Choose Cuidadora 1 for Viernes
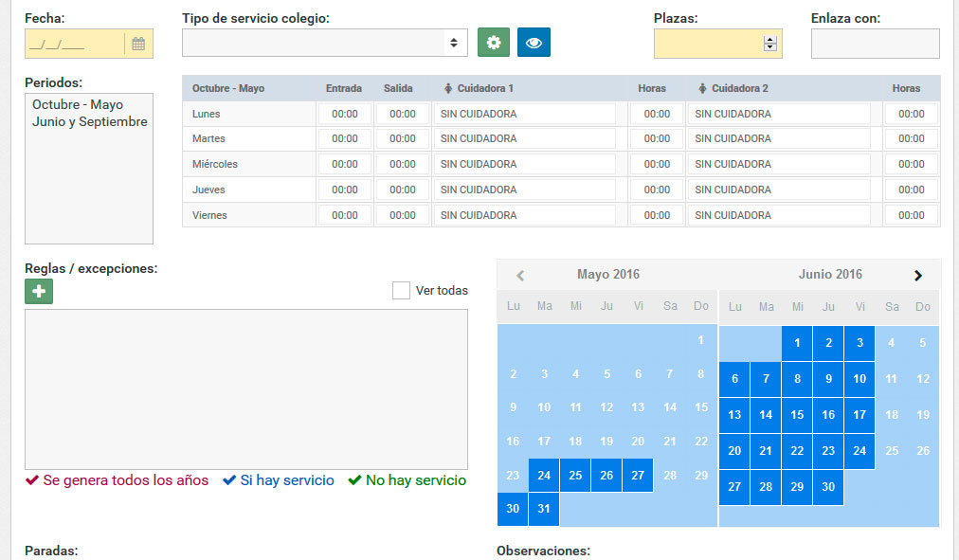 [525, 215]
